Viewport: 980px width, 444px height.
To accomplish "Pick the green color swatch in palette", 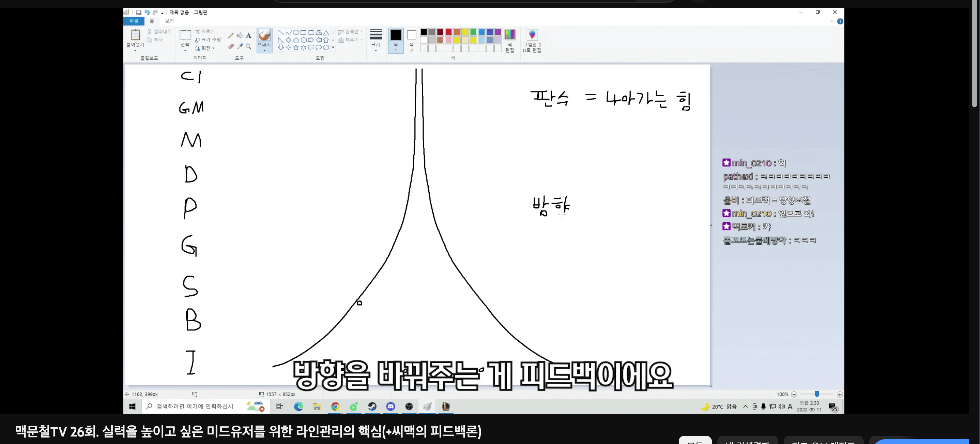I will [x=473, y=32].
